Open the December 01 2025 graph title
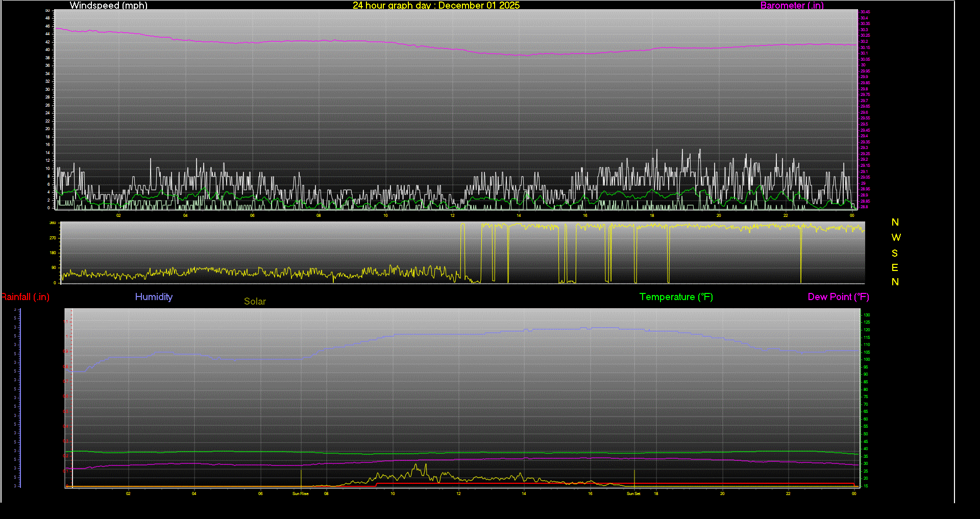The width and height of the screenshot is (980, 519). point(435,6)
